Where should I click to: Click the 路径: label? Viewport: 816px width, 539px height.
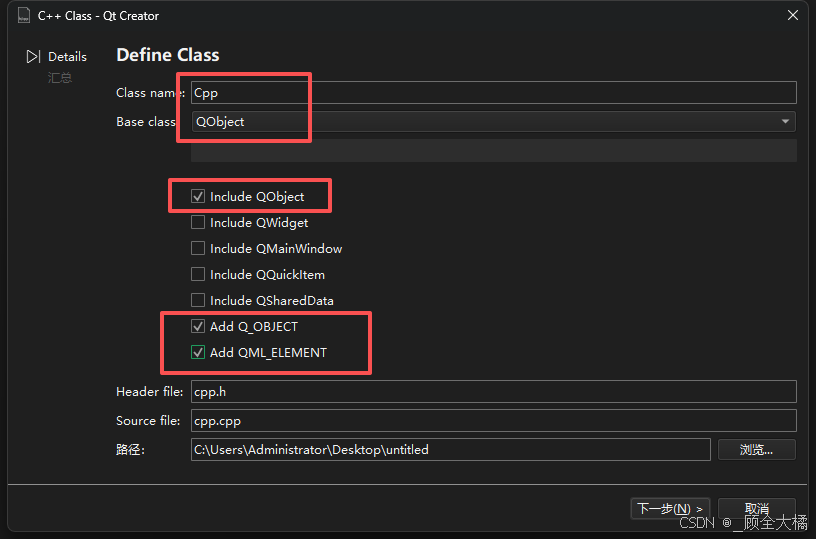pyautogui.click(x=130, y=450)
